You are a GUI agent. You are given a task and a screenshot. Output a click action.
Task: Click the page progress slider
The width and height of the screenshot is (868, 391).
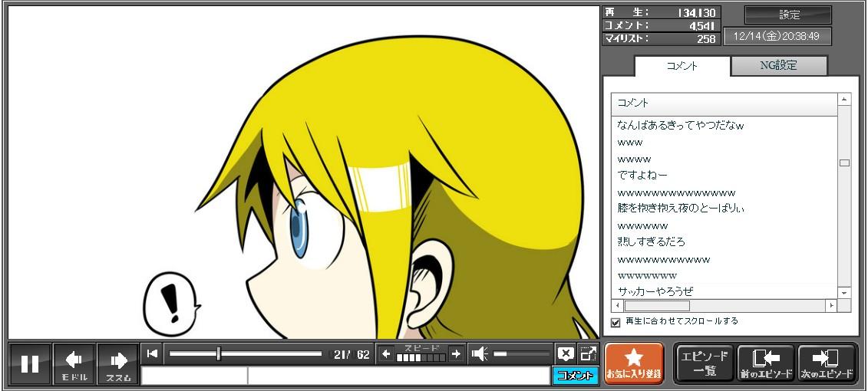click(x=246, y=353)
